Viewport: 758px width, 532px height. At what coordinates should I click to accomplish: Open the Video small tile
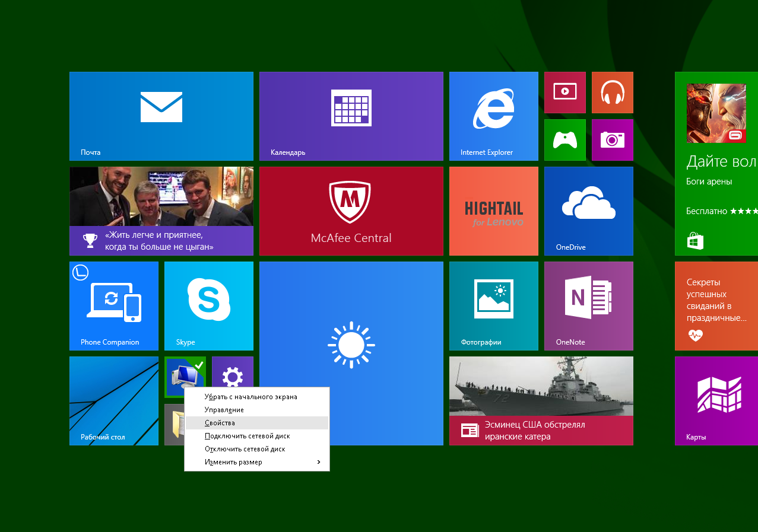coord(565,93)
